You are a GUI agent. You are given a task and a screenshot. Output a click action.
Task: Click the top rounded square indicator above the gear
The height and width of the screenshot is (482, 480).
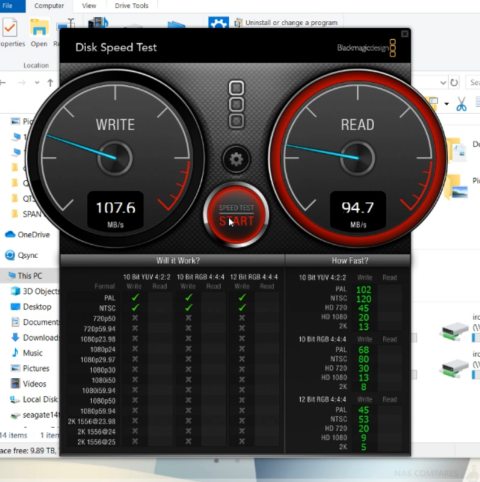(236, 88)
